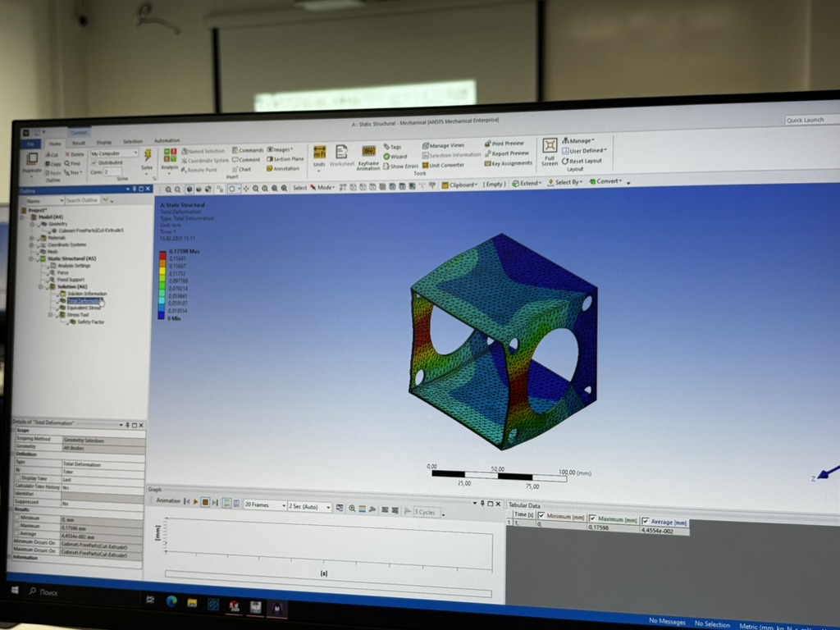Insert a Commands object
The height and width of the screenshot is (630, 840).
point(248,150)
